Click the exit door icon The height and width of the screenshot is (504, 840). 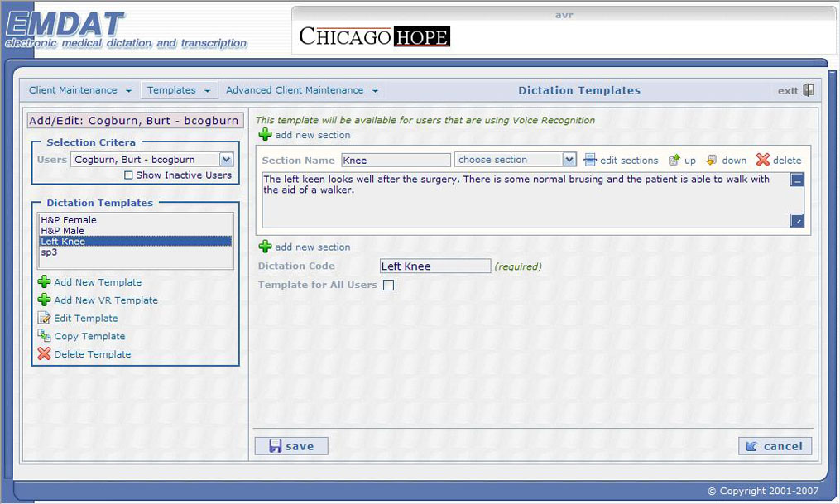click(808, 90)
